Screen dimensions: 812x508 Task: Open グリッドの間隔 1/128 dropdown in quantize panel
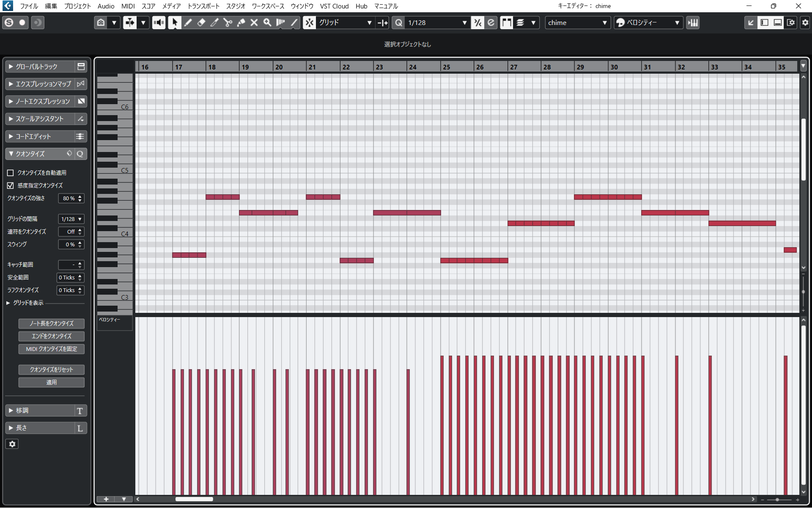click(x=71, y=219)
